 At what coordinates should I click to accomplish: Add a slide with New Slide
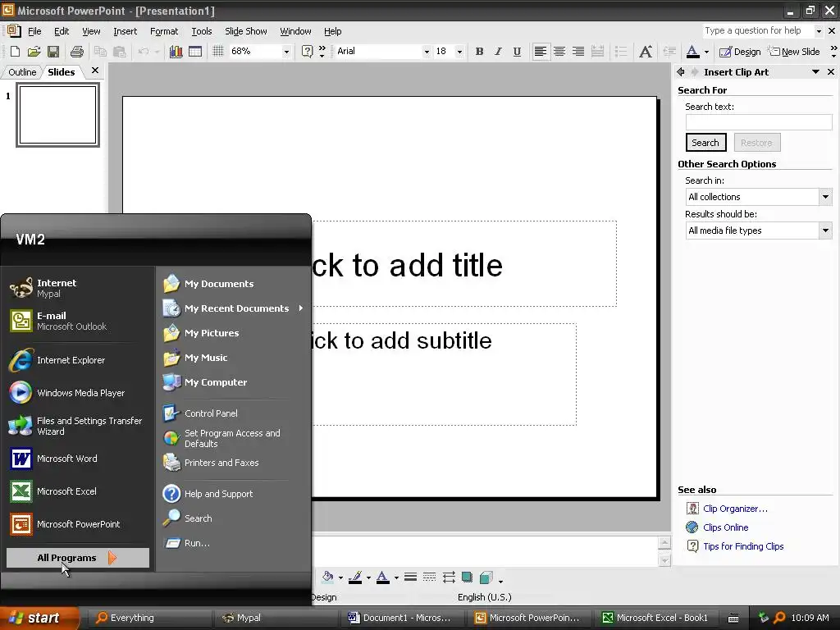794,52
